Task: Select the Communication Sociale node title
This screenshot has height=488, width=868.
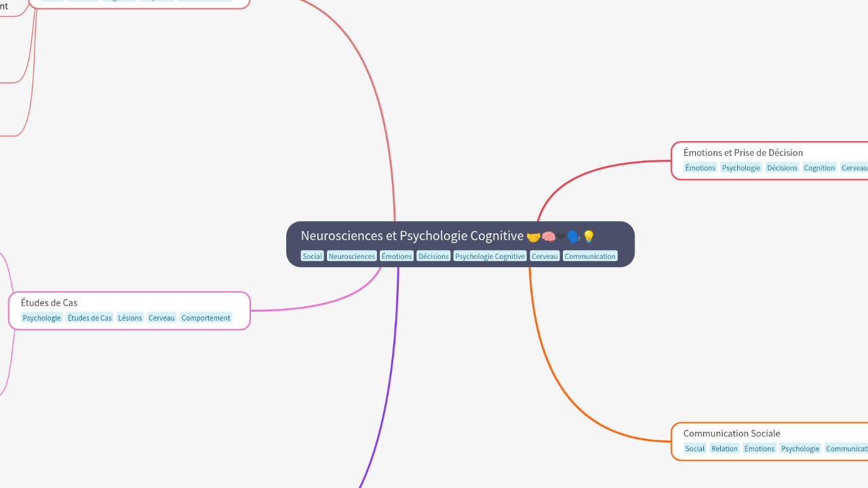Action: [732, 433]
